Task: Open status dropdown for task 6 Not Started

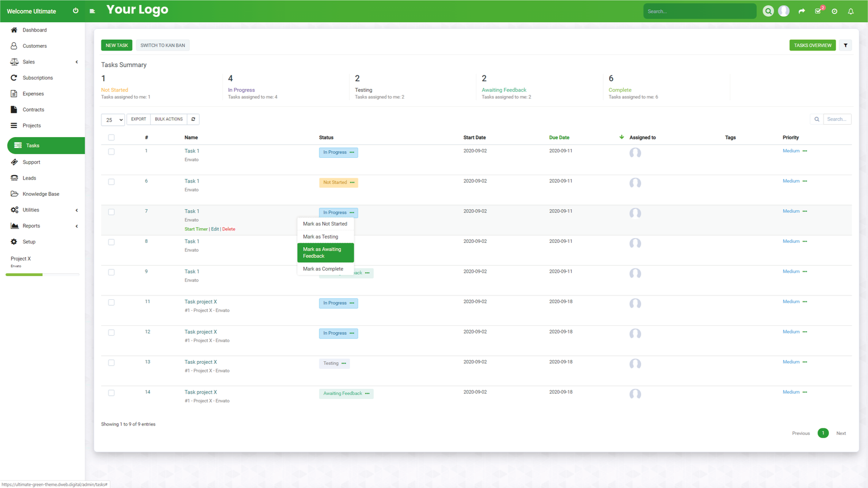Action: [352, 183]
